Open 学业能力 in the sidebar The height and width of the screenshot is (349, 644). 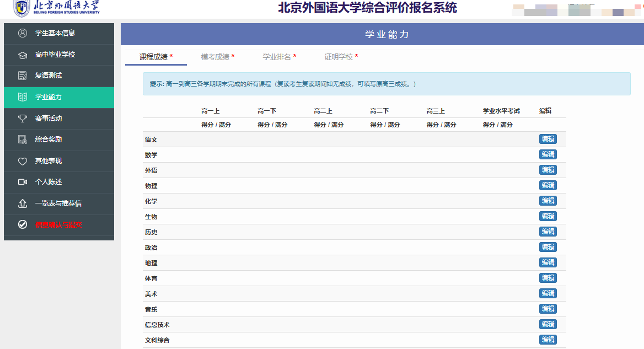point(49,97)
